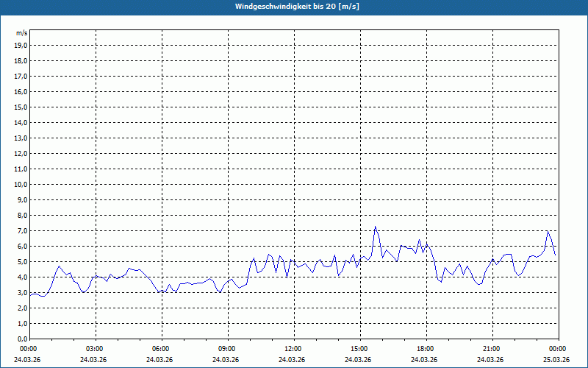
Task: Click the 25.03.26 date label
Action: [x=557, y=360]
